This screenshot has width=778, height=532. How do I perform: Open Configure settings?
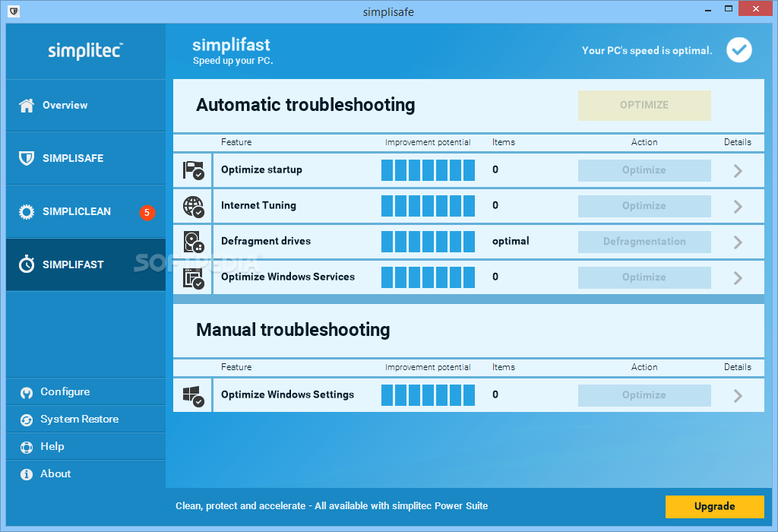[86, 392]
